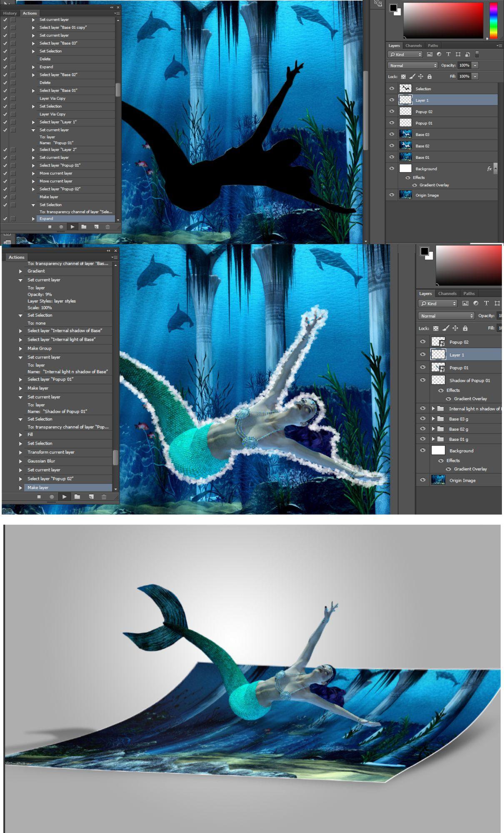Click the folder icon of Base 03 g group
The image size is (504, 833).
coord(441,419)
